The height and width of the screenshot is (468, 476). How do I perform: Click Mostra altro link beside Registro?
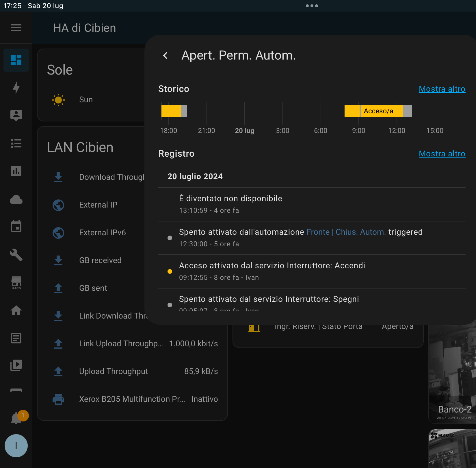tap(442, 153)
